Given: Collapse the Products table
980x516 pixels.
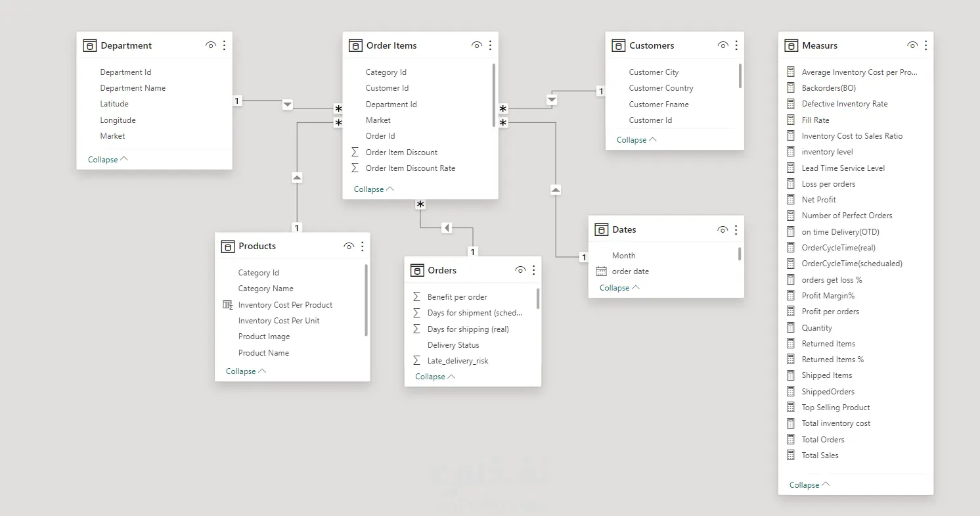Looking at the screenshot, I should pyautogui.click(x=246, y=371).
